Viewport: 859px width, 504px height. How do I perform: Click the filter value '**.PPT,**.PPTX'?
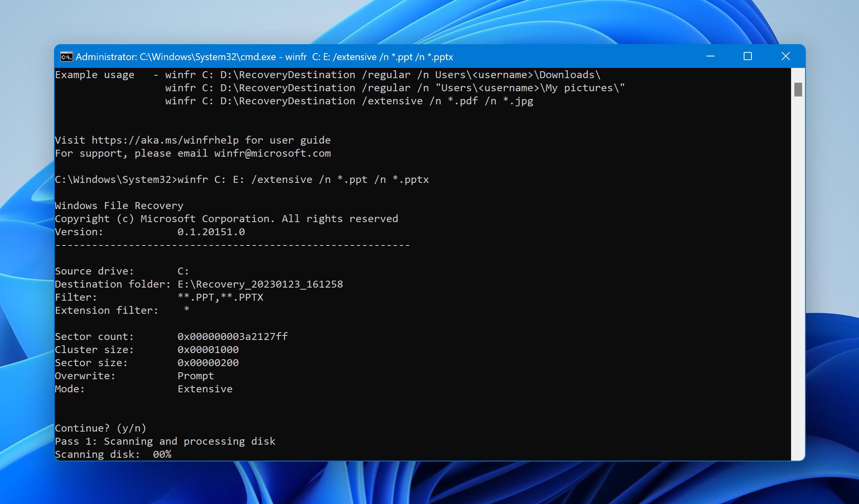[x=220, y=297]
